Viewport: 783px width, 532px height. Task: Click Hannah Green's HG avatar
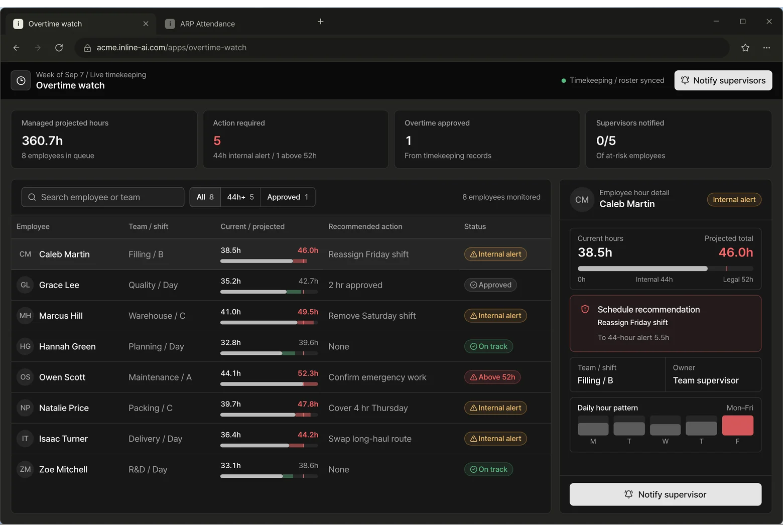tap(25, 346)
